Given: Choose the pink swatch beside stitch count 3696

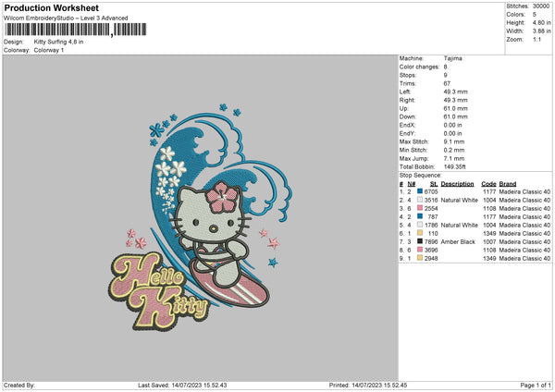Looking at the screenshot, I should (x=420, y=250).
